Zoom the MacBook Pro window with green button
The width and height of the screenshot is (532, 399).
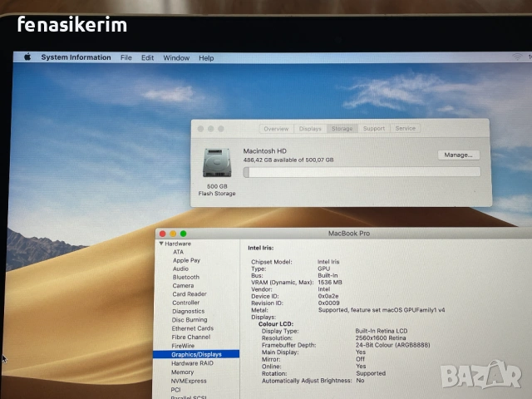pyautogui.click(x=183, y=234)
